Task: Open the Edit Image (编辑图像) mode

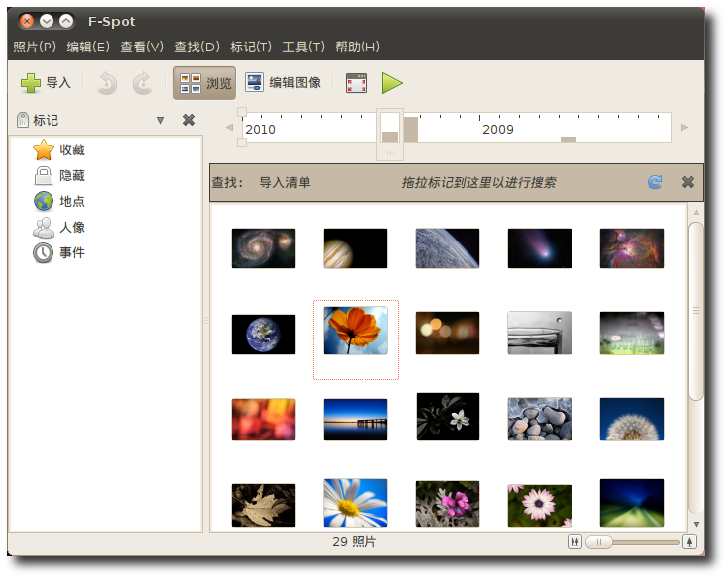Action: [283, 83]
